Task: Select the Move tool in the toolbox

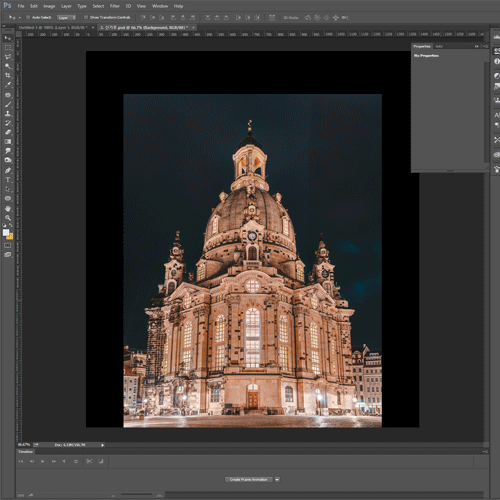Action: pyautogui.click(x=8, y=38)
